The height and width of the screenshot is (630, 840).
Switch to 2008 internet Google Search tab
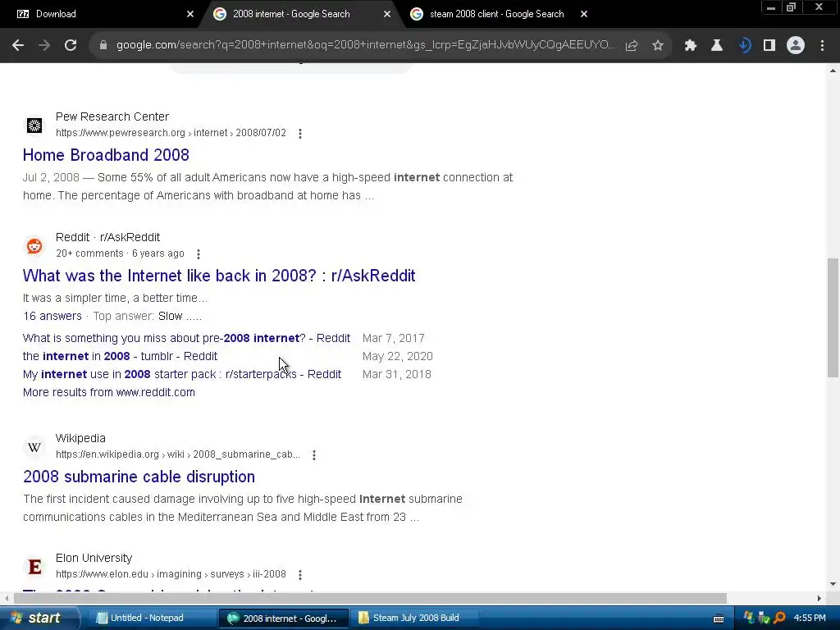pyautogui.click(x=300, y=14)
